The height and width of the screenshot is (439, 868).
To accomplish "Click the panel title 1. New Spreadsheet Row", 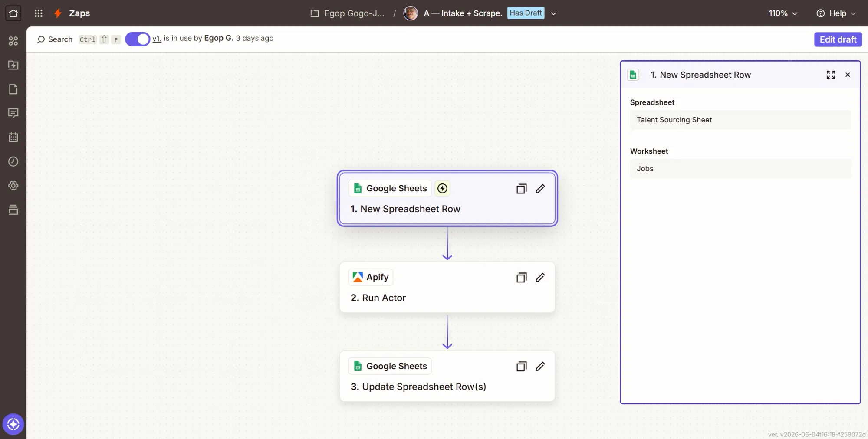I will (x=700, y=75).
